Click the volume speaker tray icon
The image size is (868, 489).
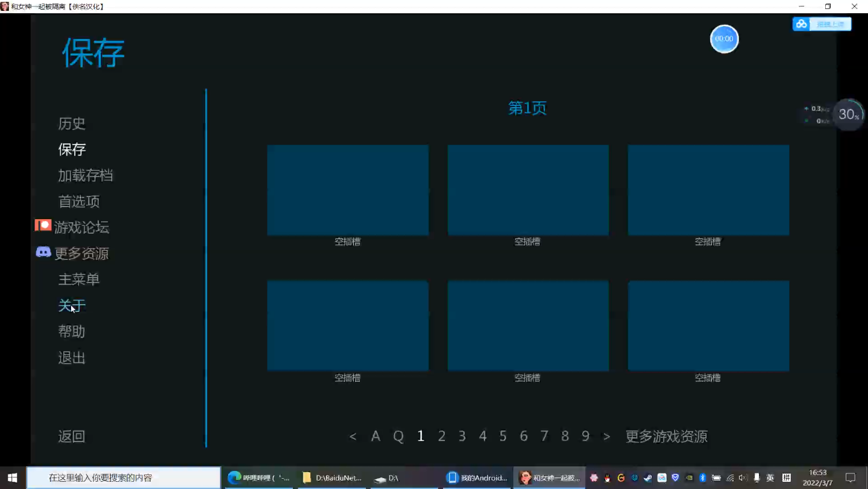(743, 478)
